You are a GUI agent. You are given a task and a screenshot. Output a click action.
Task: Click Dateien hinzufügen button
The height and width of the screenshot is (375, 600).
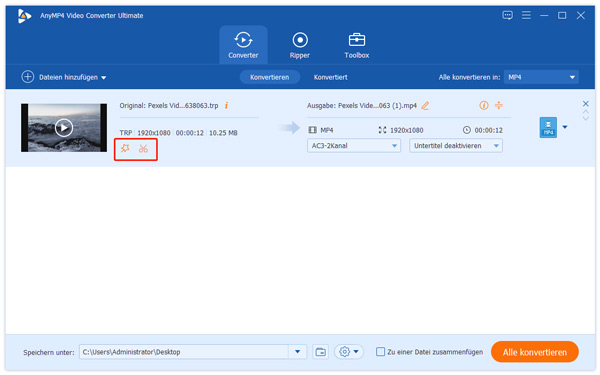coord(64,77)
